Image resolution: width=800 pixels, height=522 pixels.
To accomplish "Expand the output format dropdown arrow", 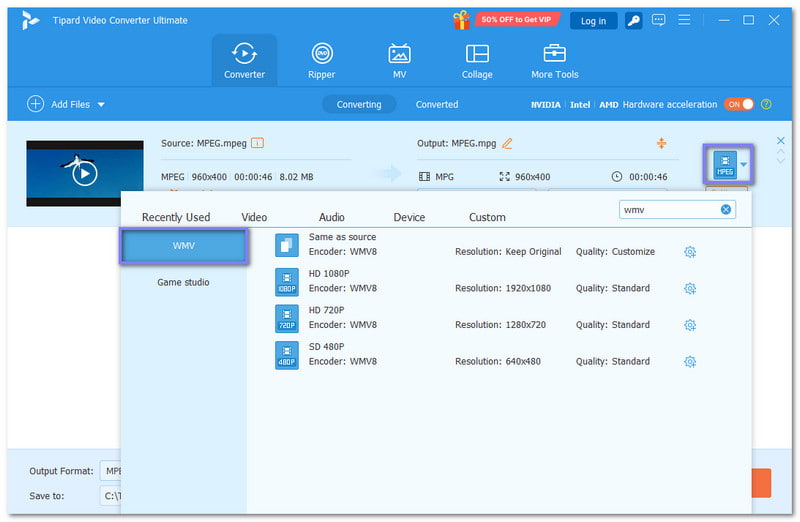I will click(x=743, y=164).
